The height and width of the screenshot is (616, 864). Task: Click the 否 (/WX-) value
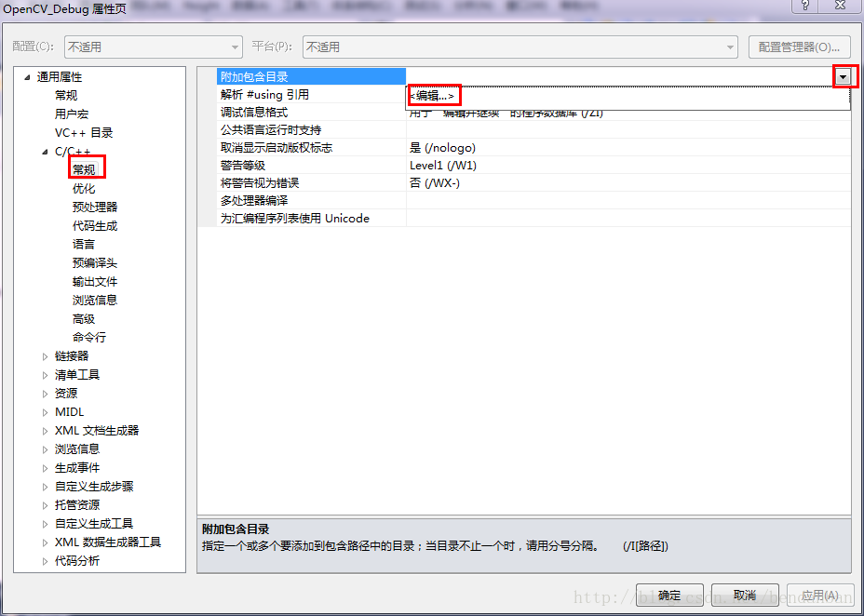point(435,182)
